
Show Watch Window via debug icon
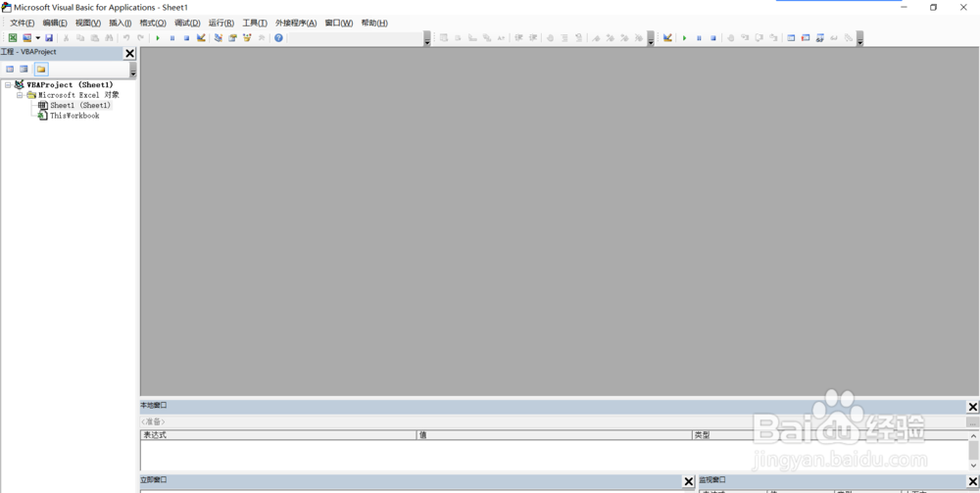(x=819, y=38)
